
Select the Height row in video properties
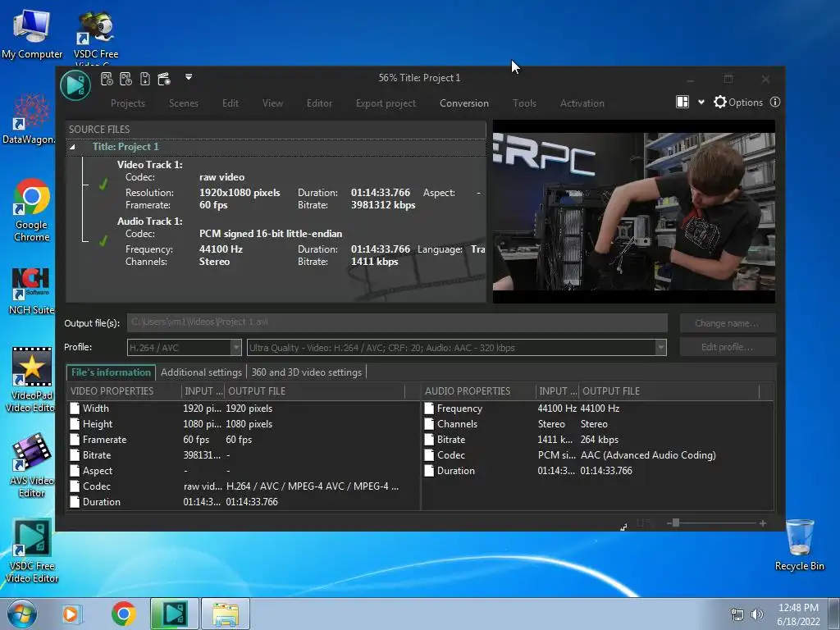coord(243,424)
